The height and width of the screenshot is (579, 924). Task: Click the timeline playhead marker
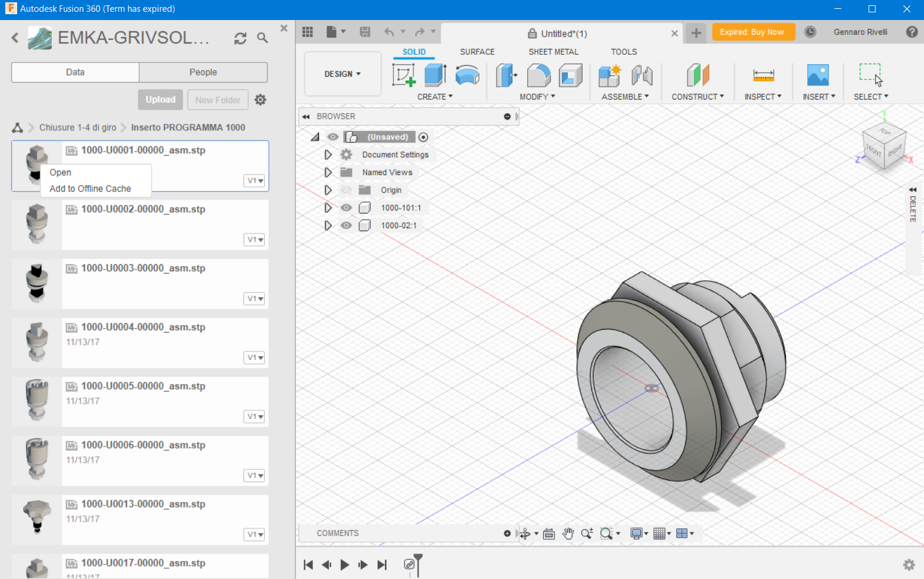[419, 565]
